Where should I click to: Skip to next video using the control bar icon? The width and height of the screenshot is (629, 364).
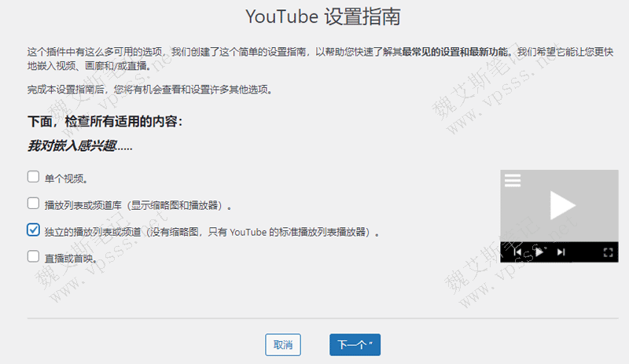pos(561,252)
